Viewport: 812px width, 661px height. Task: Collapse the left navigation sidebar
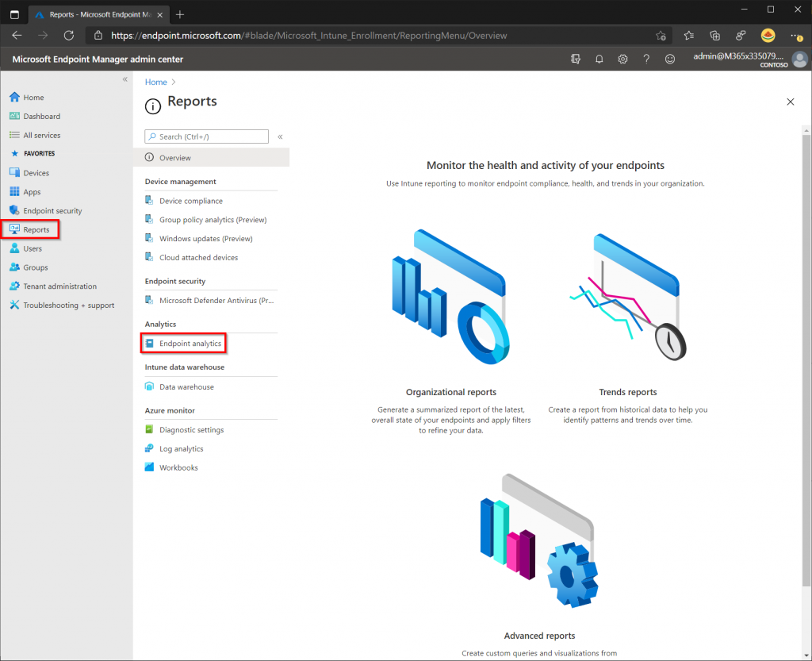click(124, 79)
